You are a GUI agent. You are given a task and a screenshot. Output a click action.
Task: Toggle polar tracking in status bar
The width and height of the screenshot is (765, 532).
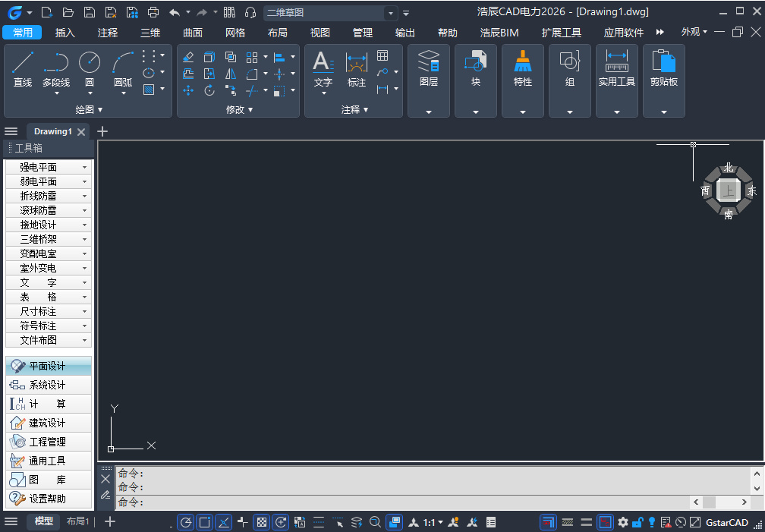pos(185,522)
